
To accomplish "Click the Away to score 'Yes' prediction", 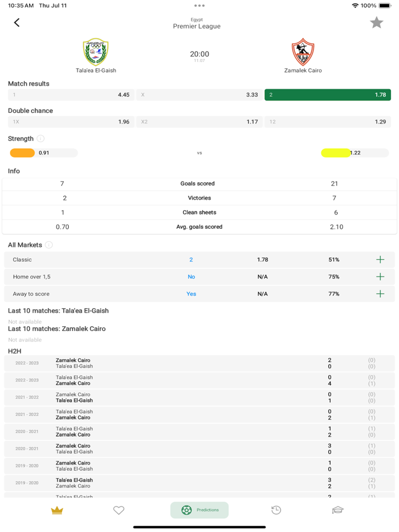I will [x=191, y=294].
